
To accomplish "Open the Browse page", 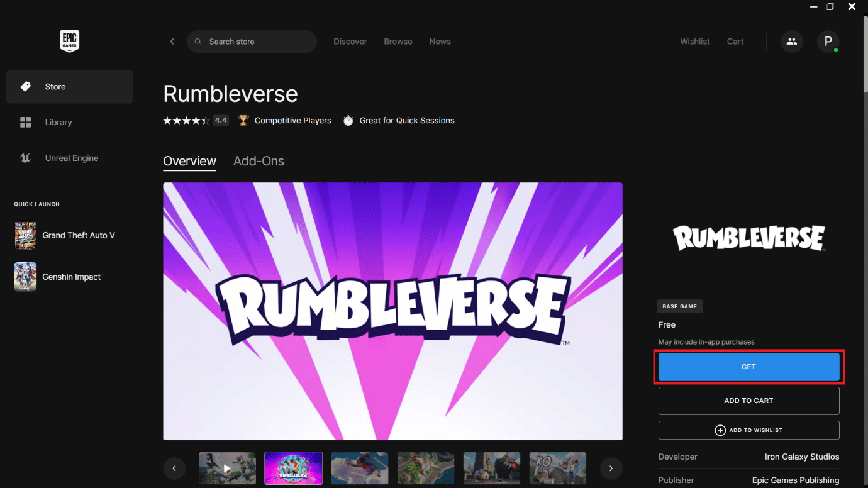I will click(398, 42).
